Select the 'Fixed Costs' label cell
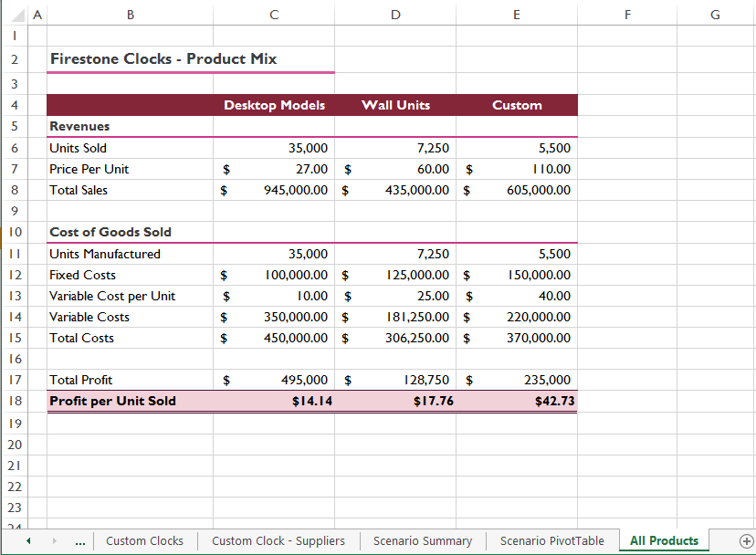 coord(131,275)
